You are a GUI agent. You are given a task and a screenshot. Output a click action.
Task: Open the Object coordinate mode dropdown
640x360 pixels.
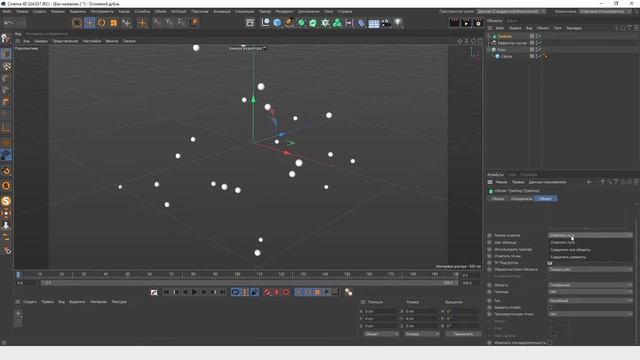381,334
